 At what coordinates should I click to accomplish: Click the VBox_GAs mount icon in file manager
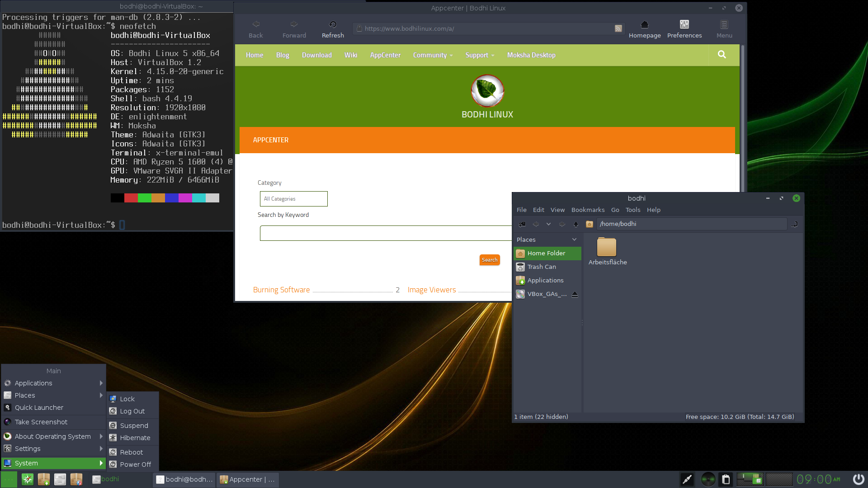click(x=520, y=294)
